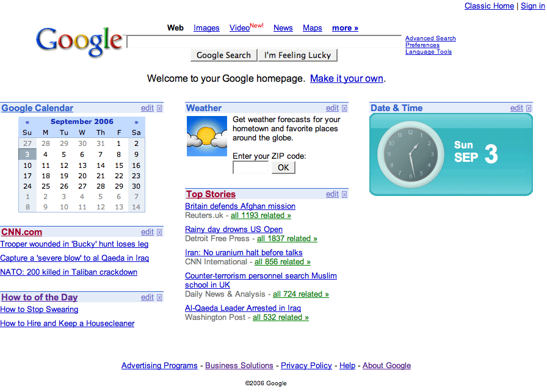Viewport: 547px width, 392px height.
Task: Open Britain defends Afghan mission story
Action: (x=241, y=206)
